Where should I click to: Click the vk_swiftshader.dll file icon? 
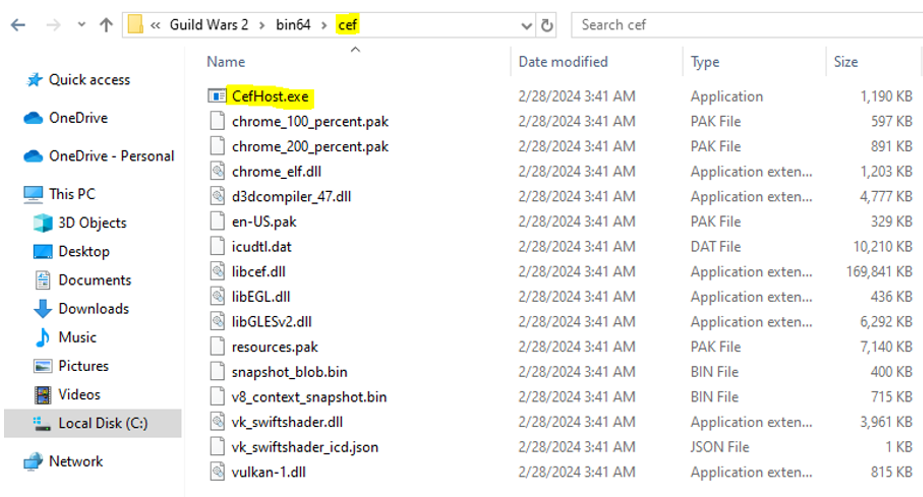(x=217, y=422)
